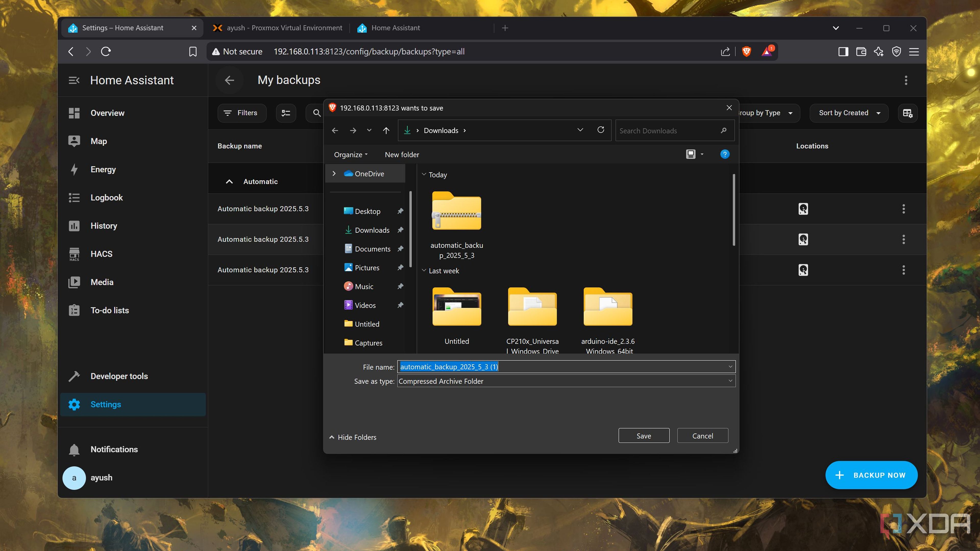Click the share page icon in address bar

(725, 52)
